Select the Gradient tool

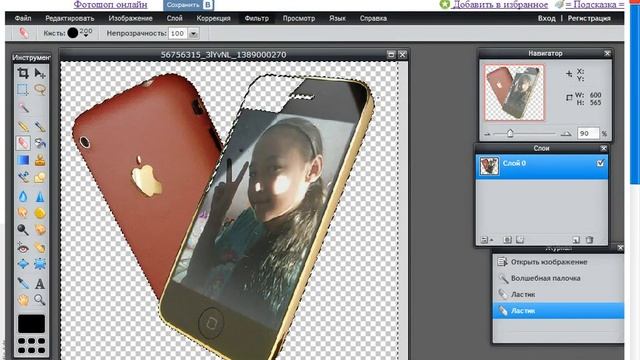point(23,160)
